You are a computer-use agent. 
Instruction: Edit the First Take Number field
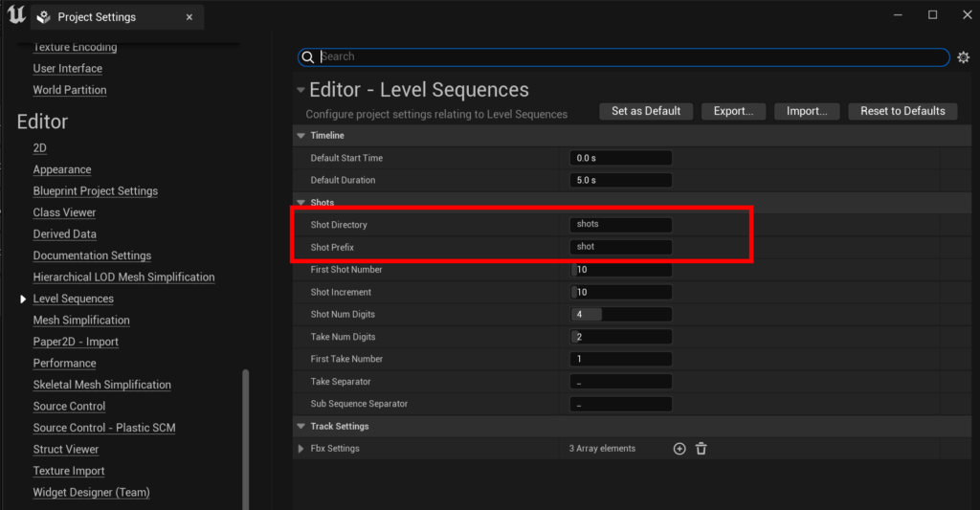click(620, 359)
